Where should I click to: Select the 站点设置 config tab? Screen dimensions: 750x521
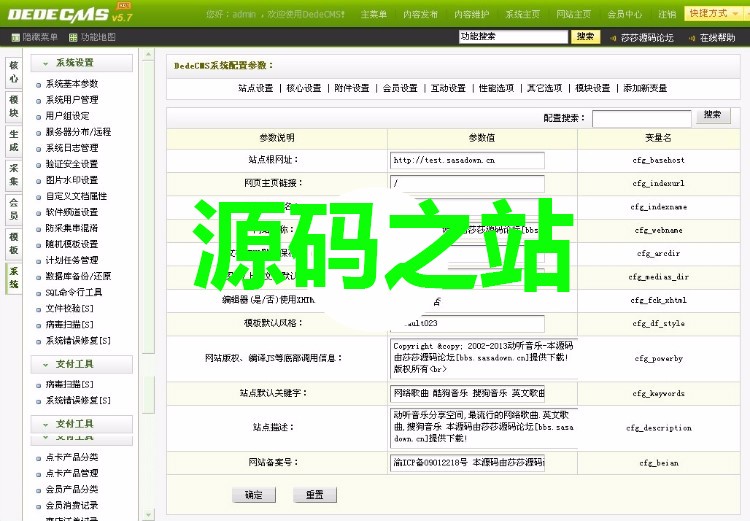coord(256,88)
